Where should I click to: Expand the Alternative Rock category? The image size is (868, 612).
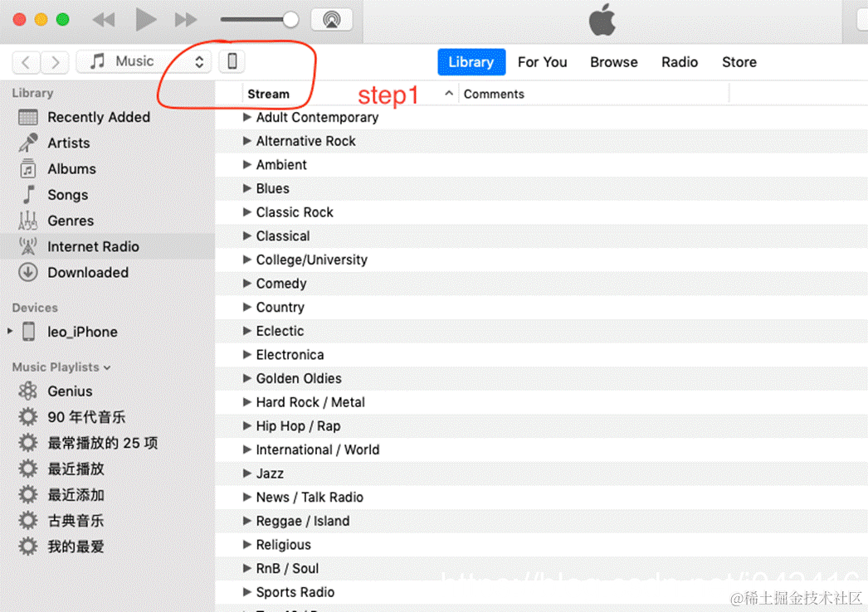click(x=247, y=140)
